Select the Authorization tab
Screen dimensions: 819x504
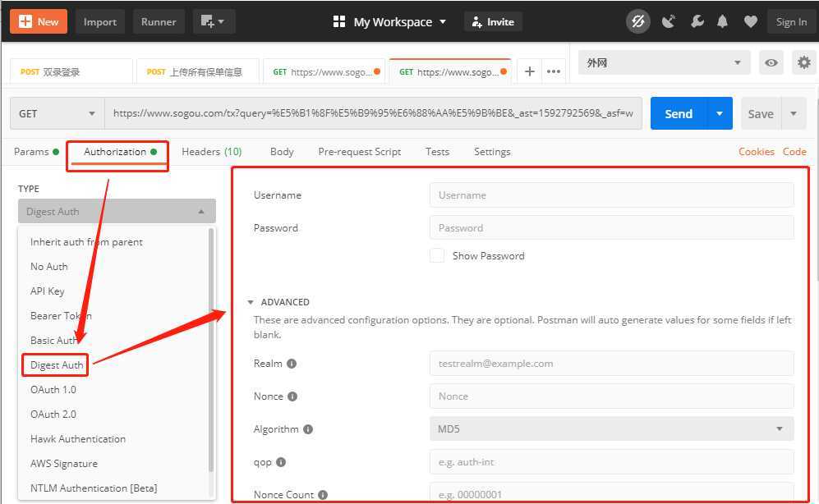120,152
